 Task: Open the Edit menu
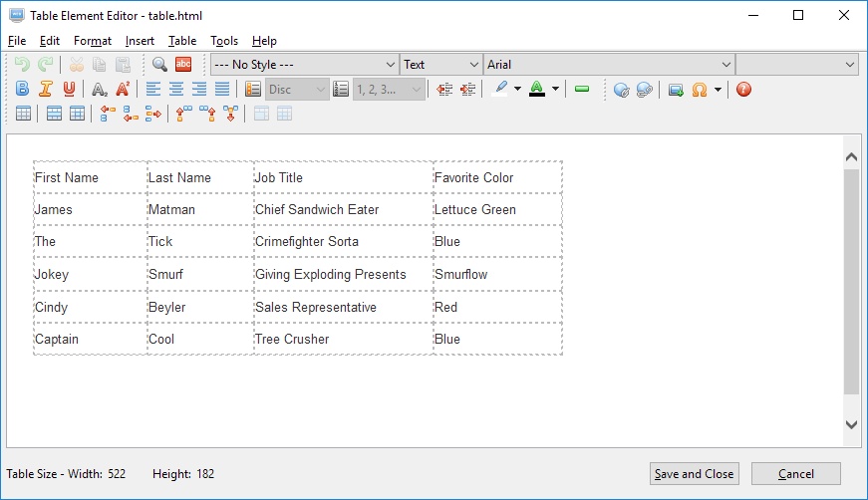click(x=49, y=41)
